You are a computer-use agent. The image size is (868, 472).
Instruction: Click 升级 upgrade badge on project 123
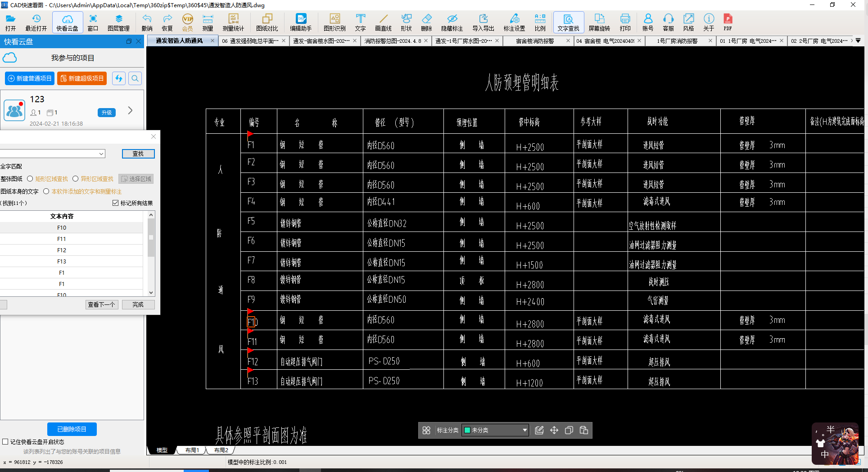(x=107, y=113)
